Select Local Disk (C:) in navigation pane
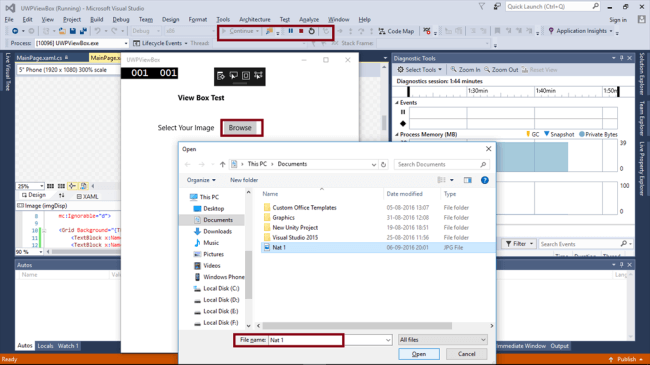 221,288
